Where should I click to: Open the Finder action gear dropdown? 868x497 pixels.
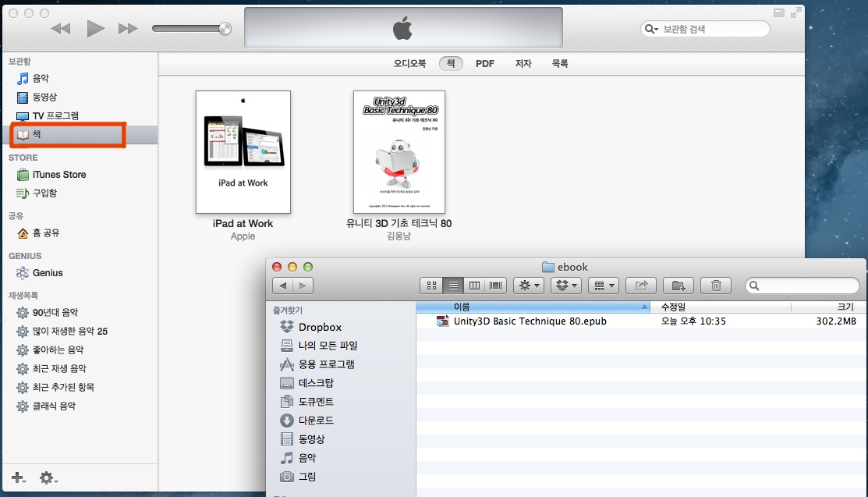530,286
